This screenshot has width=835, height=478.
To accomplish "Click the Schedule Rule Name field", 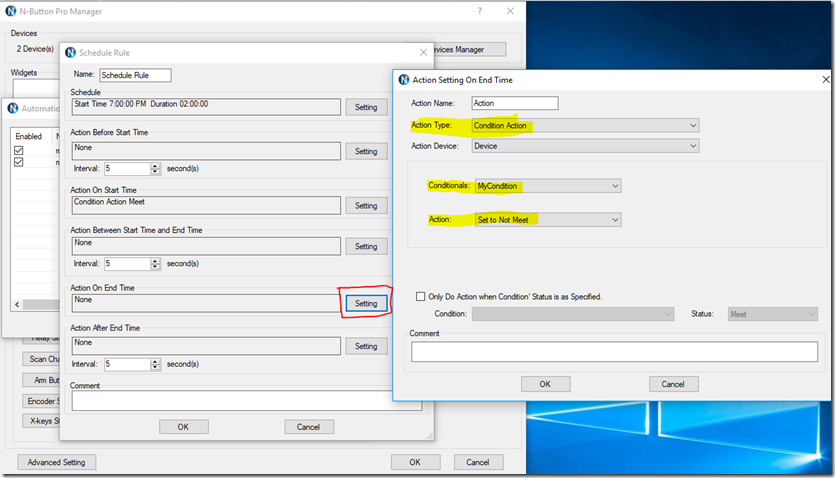I will tap(135, 75).
